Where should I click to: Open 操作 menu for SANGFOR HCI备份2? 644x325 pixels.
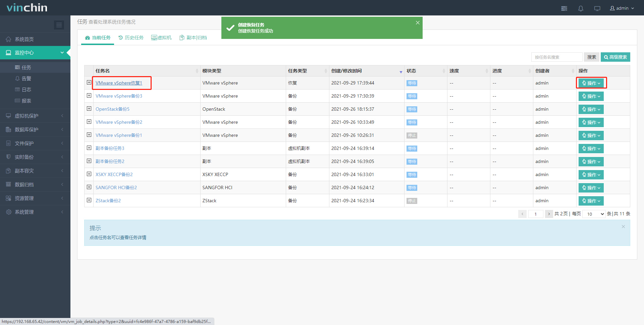click(591, 187)
